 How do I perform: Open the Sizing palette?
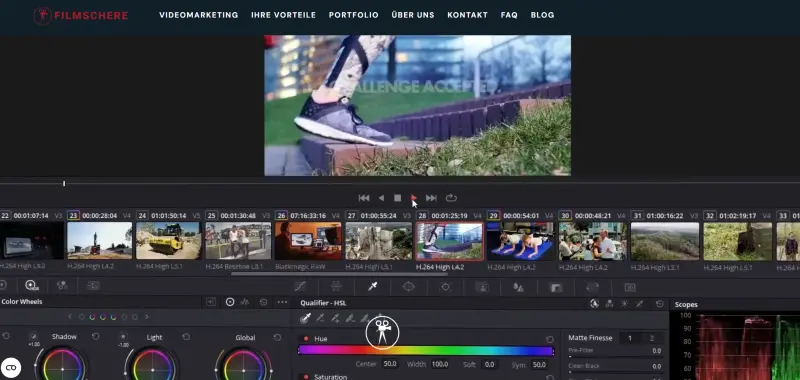(592, 287)
